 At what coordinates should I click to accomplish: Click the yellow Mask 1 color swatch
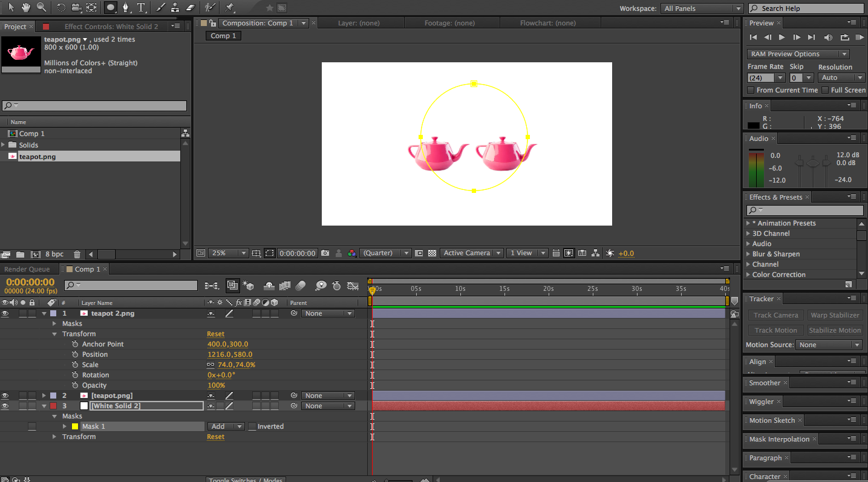pyautogui.click(x=75, y=426)
